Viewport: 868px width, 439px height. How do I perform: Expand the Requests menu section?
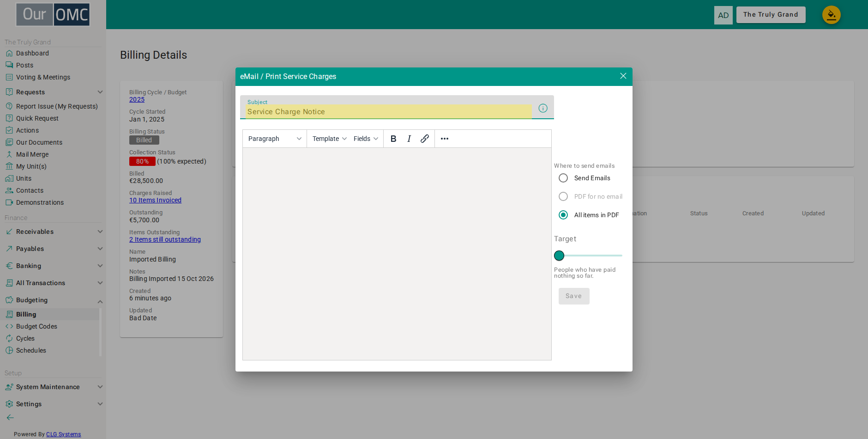point(54,92)
